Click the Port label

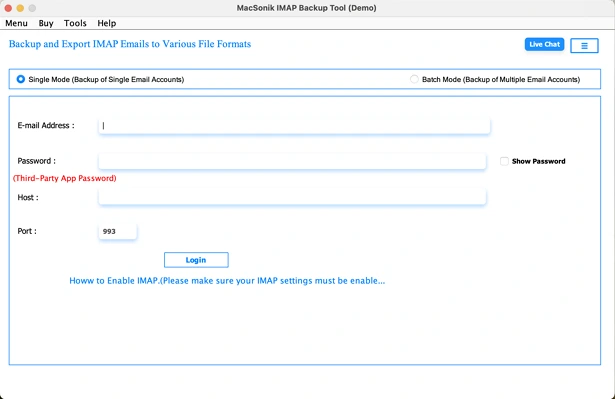[27, 231]
